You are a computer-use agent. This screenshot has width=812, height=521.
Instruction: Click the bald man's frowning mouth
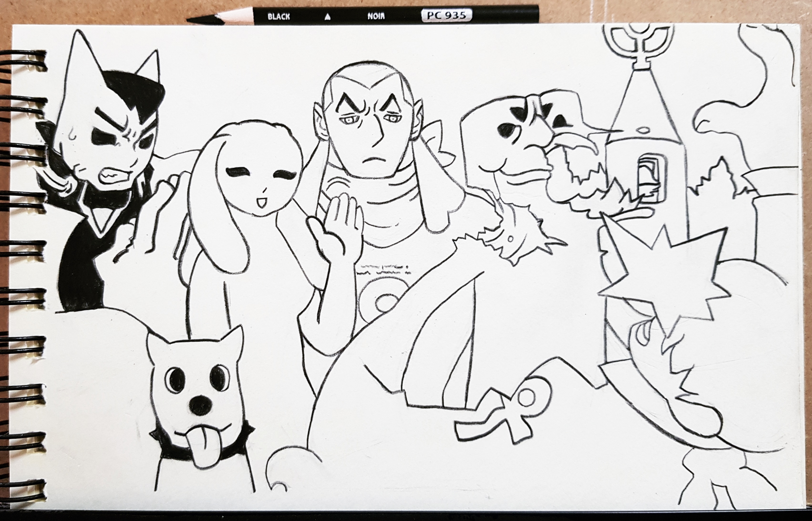click(374, 159)
